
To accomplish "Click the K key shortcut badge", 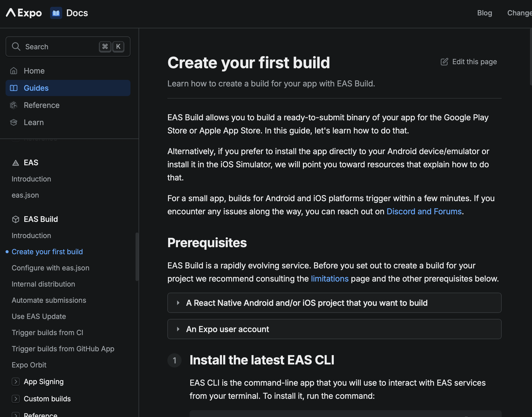I will [x=118, y=47].
